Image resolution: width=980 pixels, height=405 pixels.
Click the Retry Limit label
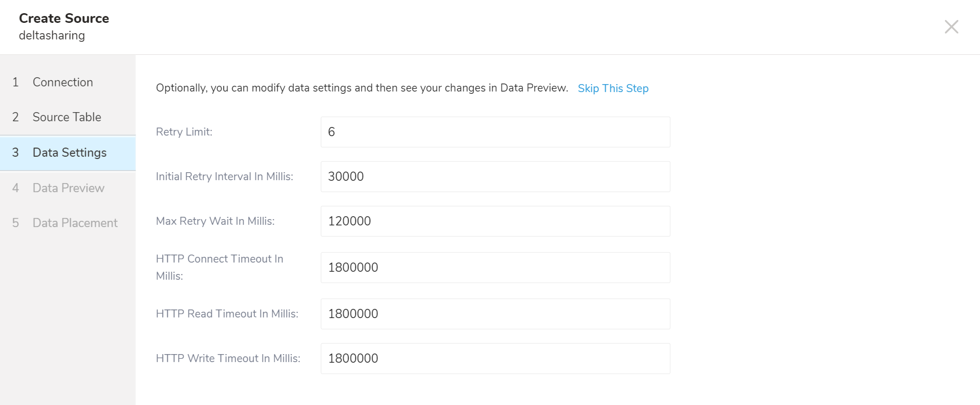(x=184, y=132)
